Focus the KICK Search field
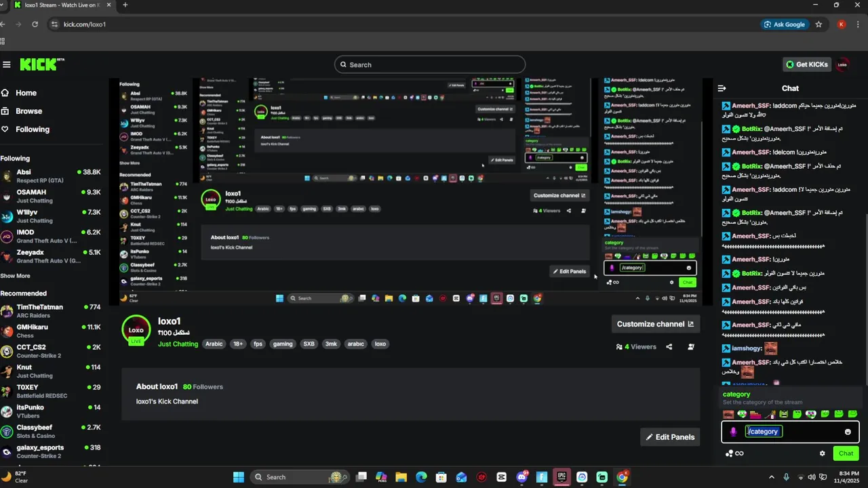This screenshot has height=488, width=868. pos(430,64)
